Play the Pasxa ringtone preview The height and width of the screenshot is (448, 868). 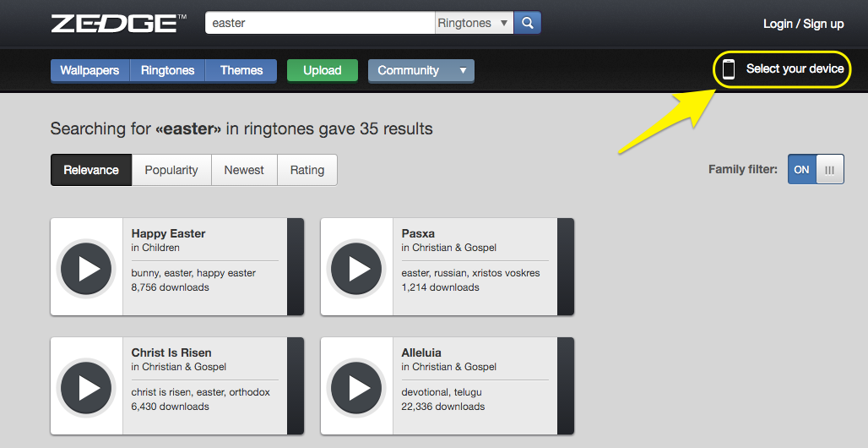click(x=356, y=268)
